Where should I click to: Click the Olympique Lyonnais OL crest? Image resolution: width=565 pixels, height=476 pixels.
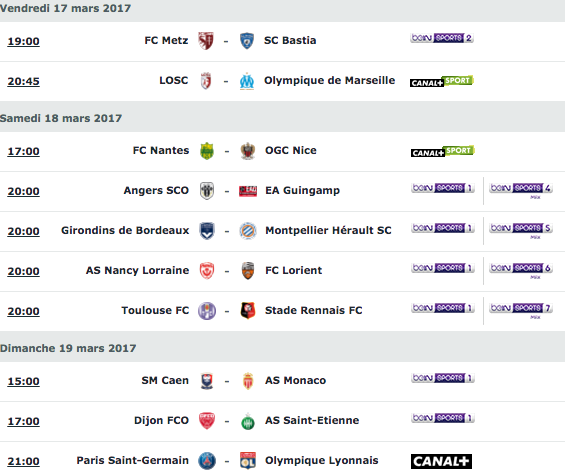point(248,461)
